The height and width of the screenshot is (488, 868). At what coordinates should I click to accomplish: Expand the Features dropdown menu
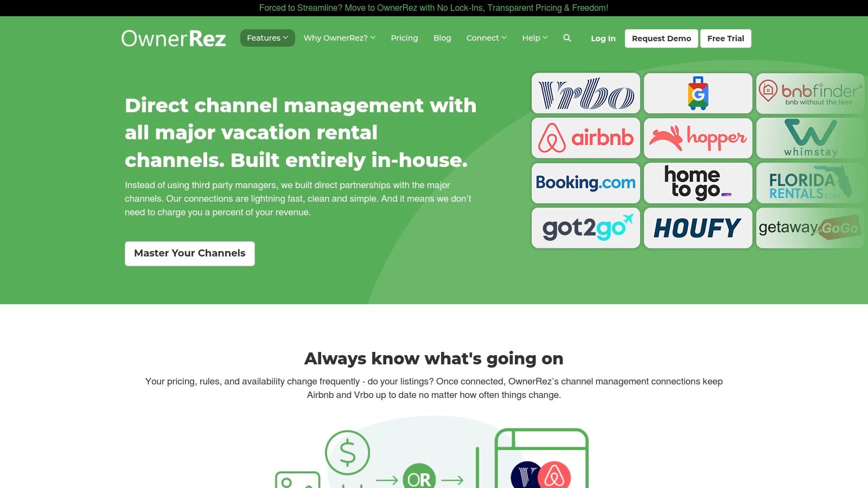[267, 38]
